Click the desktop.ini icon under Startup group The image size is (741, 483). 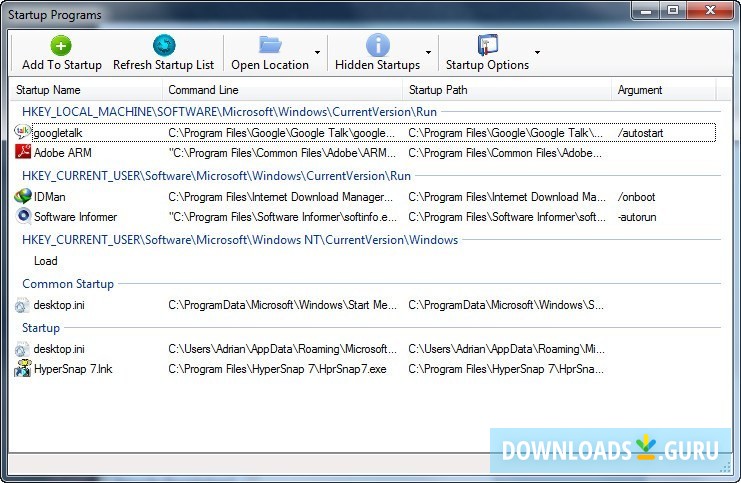(x=22, y=349)
